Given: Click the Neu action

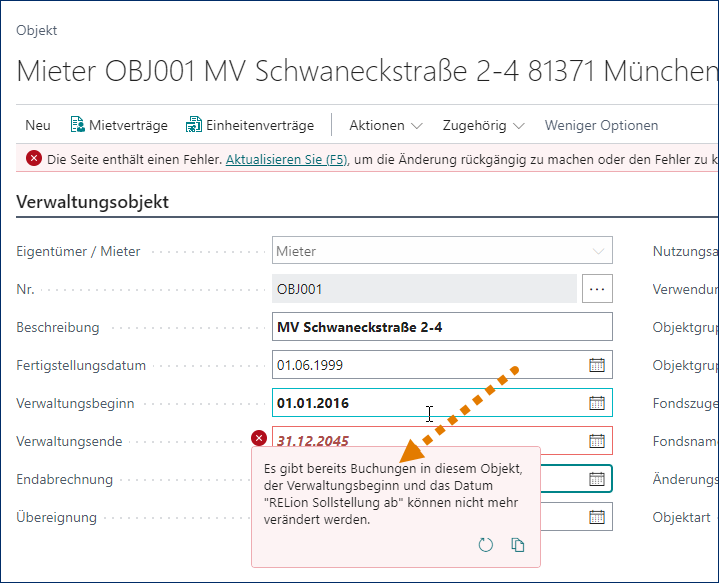Looking at the screenshot, I should [x=38, y=125].
